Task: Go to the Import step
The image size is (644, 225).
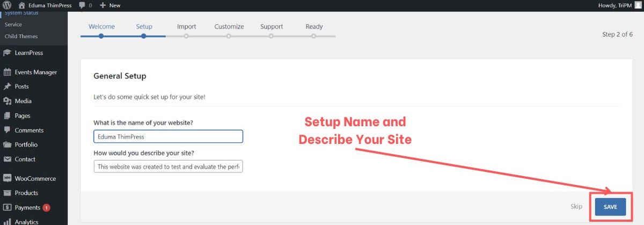Action: click(x=186, y=26)
